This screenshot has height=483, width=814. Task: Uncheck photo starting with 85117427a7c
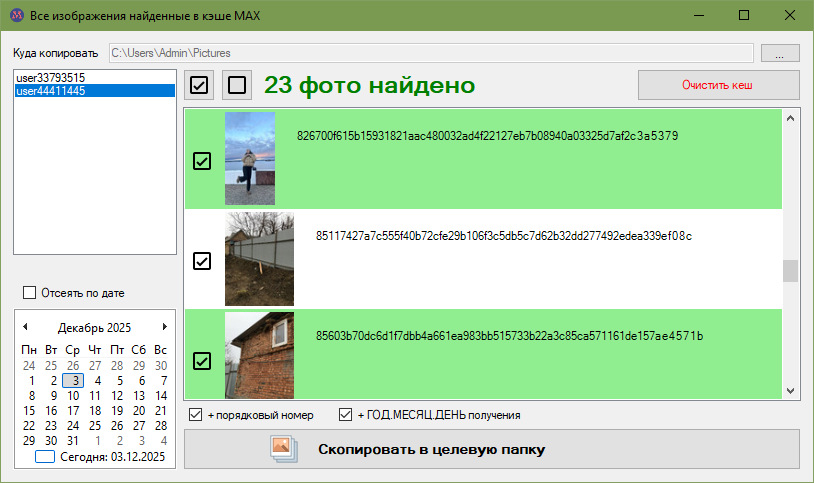point(202,261)
